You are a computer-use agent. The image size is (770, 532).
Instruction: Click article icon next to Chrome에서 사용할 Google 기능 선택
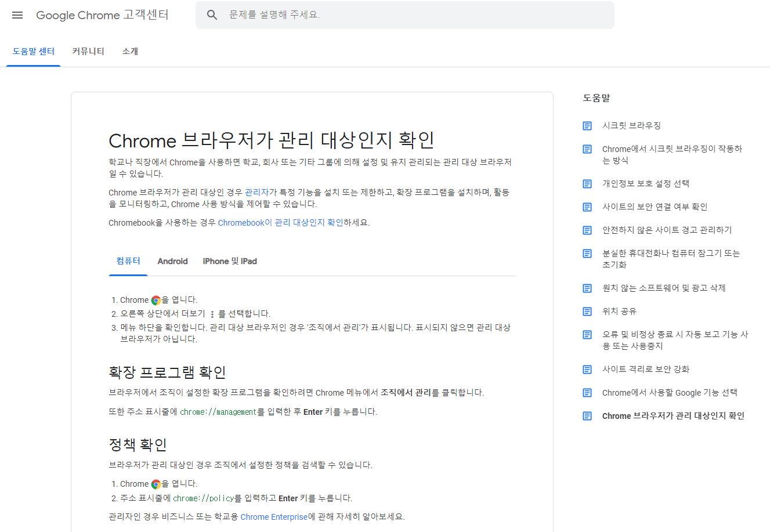(587, 393)
